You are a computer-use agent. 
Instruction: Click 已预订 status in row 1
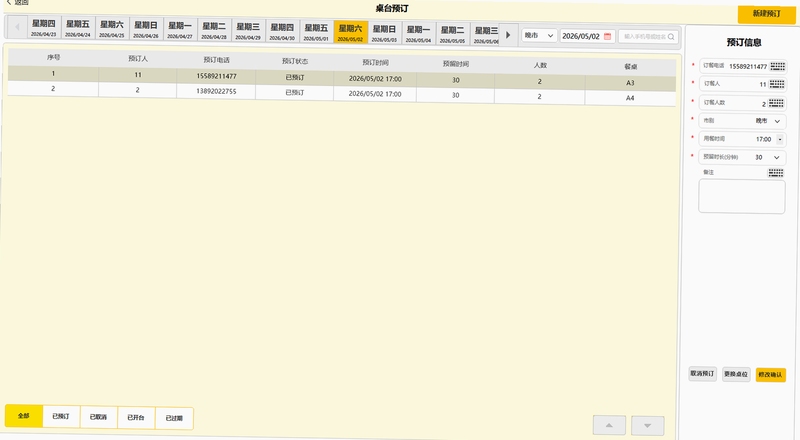[295, 78]
